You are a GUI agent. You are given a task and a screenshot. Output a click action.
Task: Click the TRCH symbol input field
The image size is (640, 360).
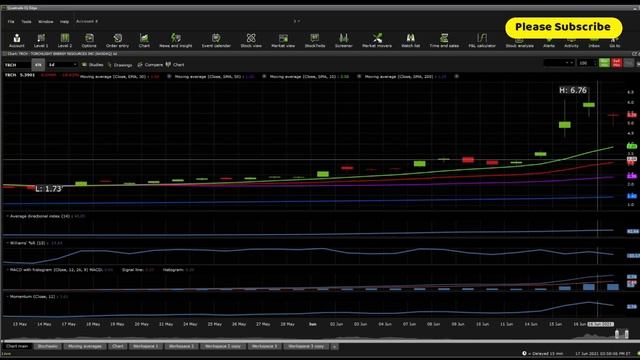(16, 64)
